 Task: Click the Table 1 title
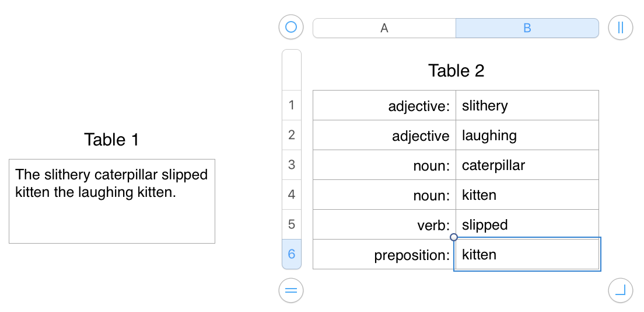[x=111, y=140]
